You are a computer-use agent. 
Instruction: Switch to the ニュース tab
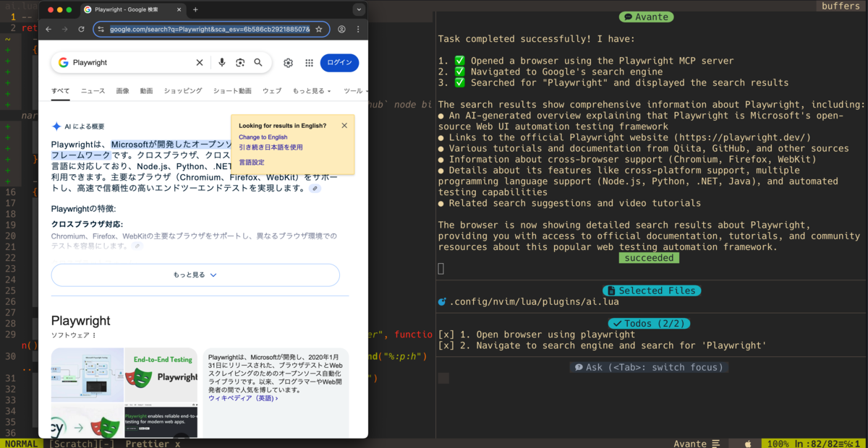click(93, 91)
